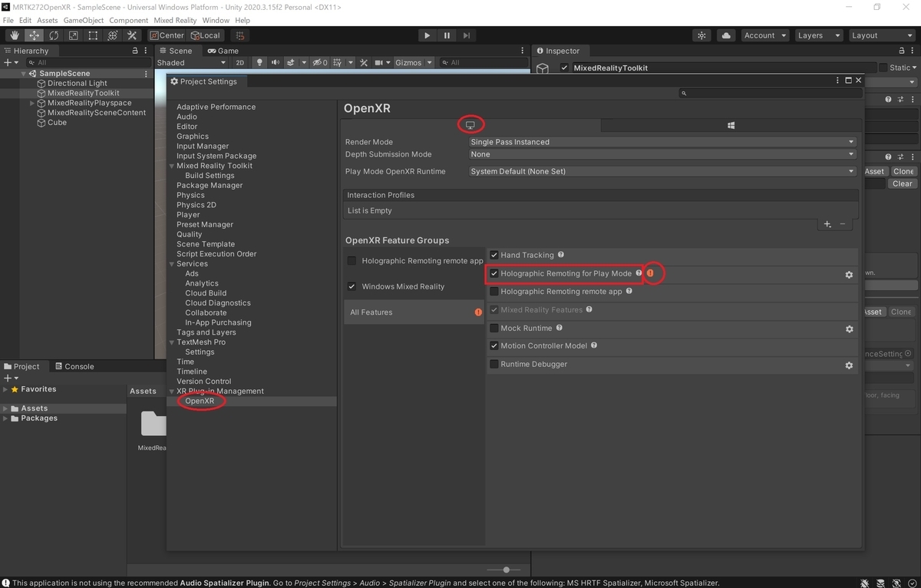This screenshot has height=588, width=921.
Task: Click the warning icon next to Holographic Remoting for Play Mode
Action: [650, 273]
